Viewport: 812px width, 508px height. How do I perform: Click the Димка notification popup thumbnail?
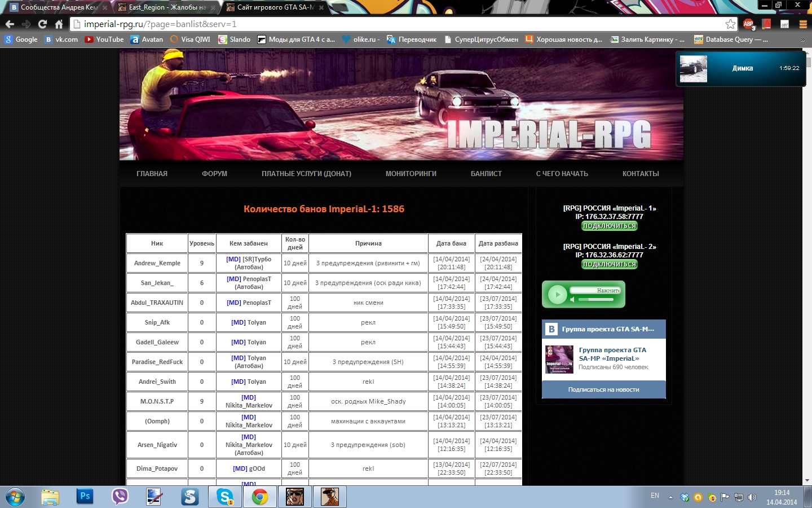693,69
